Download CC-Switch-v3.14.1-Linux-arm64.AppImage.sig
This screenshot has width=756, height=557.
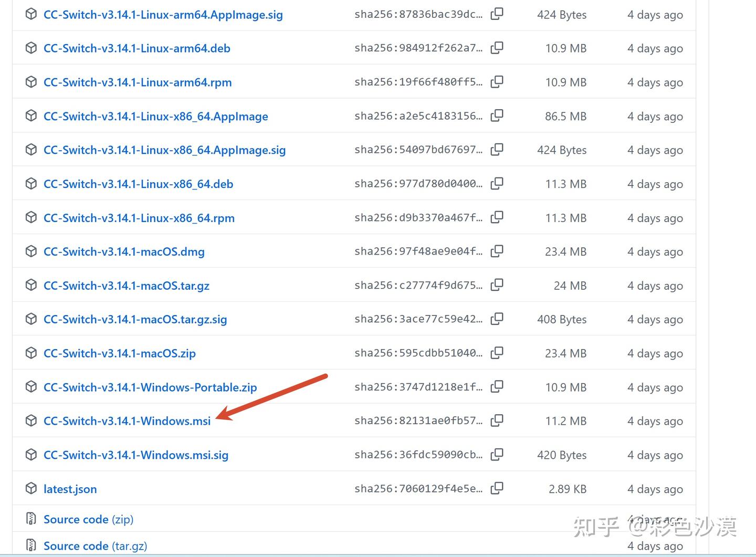pyautogui.click(x=163, y=15)
